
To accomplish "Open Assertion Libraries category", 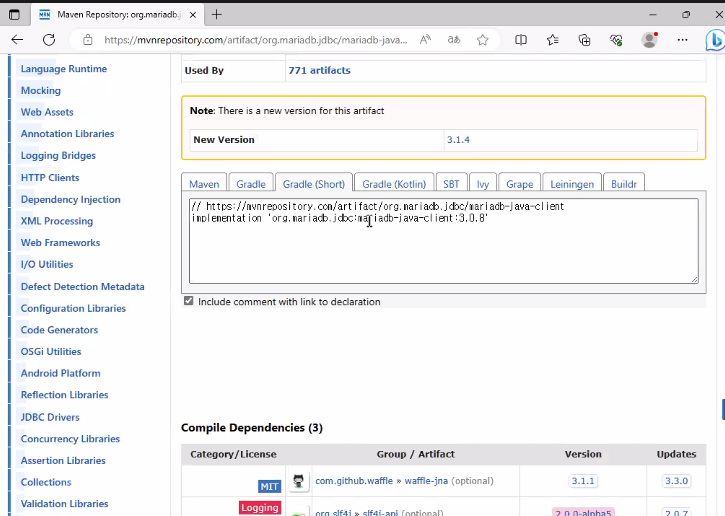I will (x=63, y=461).
